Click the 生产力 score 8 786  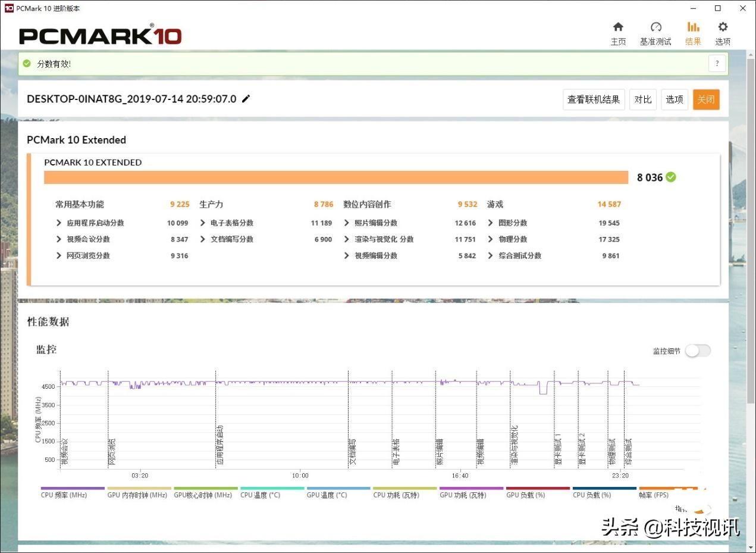pos(324,204)
